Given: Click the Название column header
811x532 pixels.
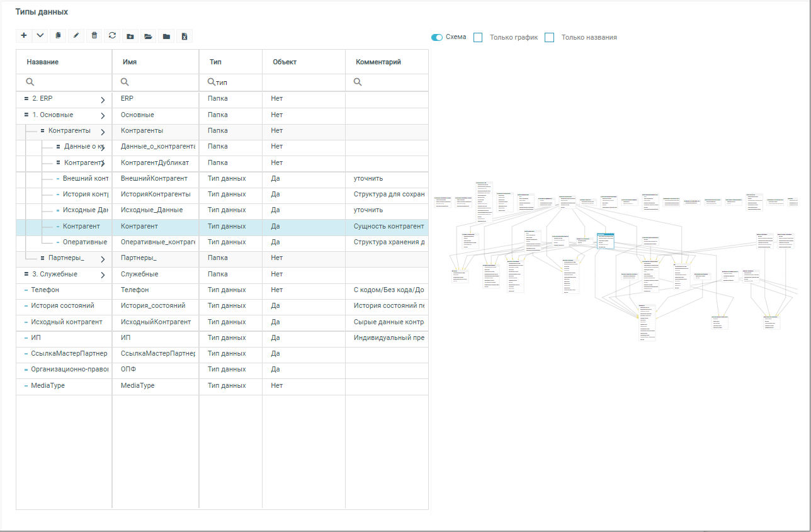Looking at the screenshot, I should [43, 62].
